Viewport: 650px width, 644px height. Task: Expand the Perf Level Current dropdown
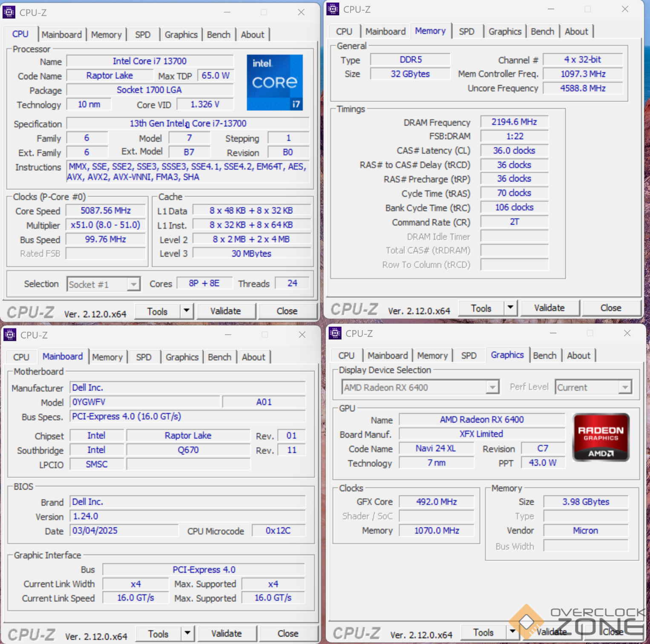[625, 387]
